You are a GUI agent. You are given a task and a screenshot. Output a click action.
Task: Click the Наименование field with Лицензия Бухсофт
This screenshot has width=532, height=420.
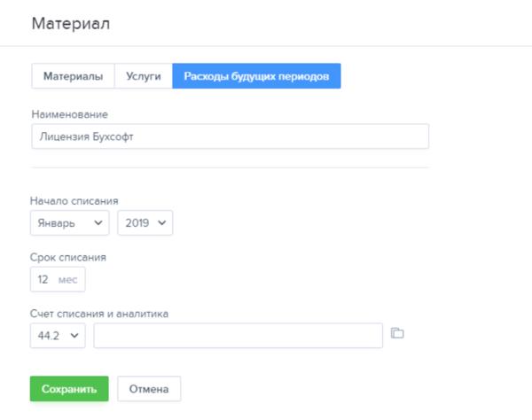click(230, 136)
